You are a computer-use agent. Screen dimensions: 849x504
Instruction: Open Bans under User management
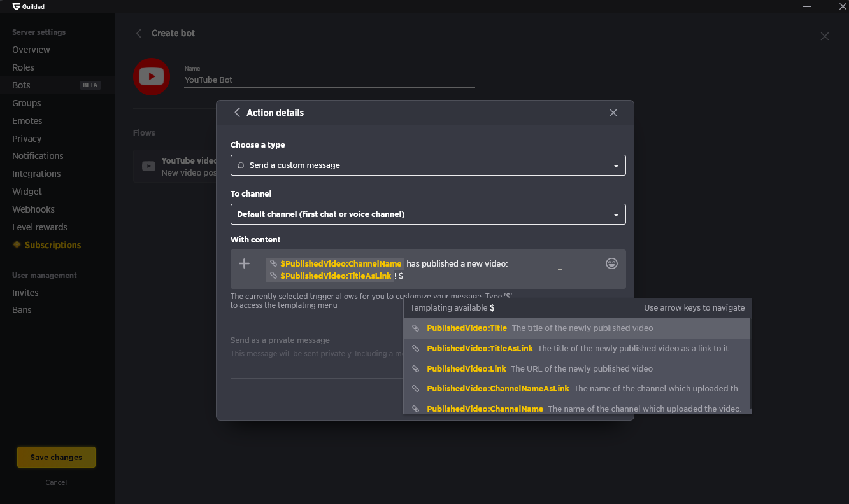[22, 310]
